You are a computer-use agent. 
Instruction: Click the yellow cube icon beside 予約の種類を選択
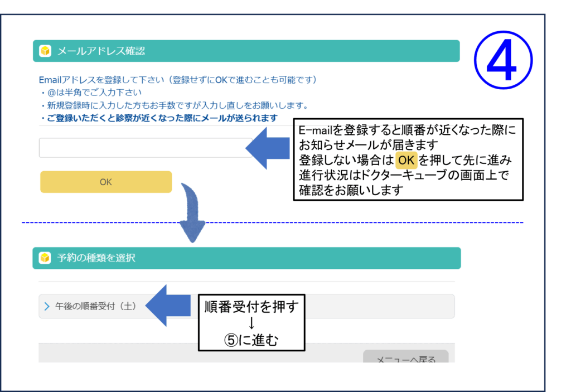[x=45, y=258]
